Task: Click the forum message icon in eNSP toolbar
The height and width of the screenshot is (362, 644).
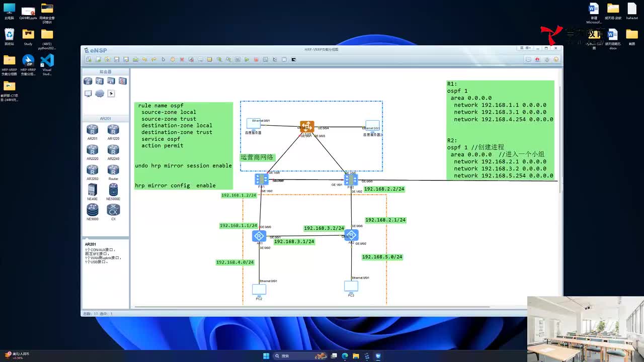Action: tap(528, 59)
